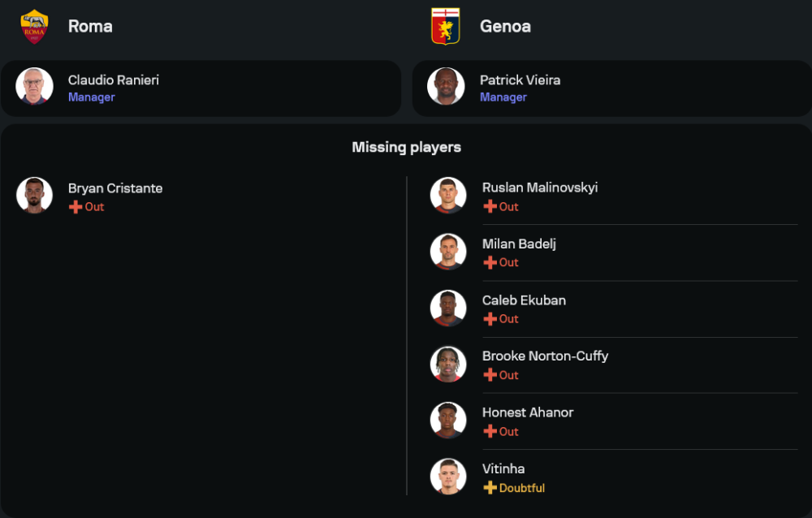812x518 pixels.
Task: Click Bryan Cristante's player avatar
Action: pyautogui.click(x=34, y=196)
